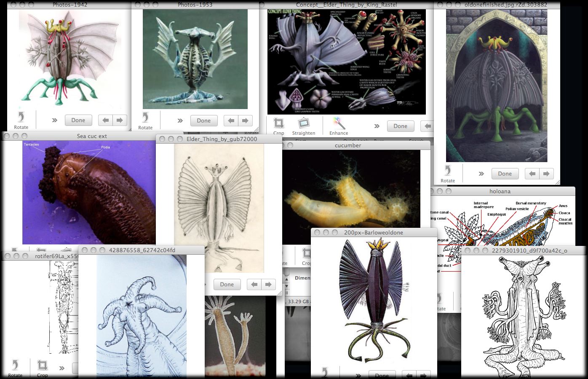Image resolution: width=588 pixels, height=379 pixels.
Task: Click Done in oldonefinished.jpg window
Action: (x=505, y=173)
